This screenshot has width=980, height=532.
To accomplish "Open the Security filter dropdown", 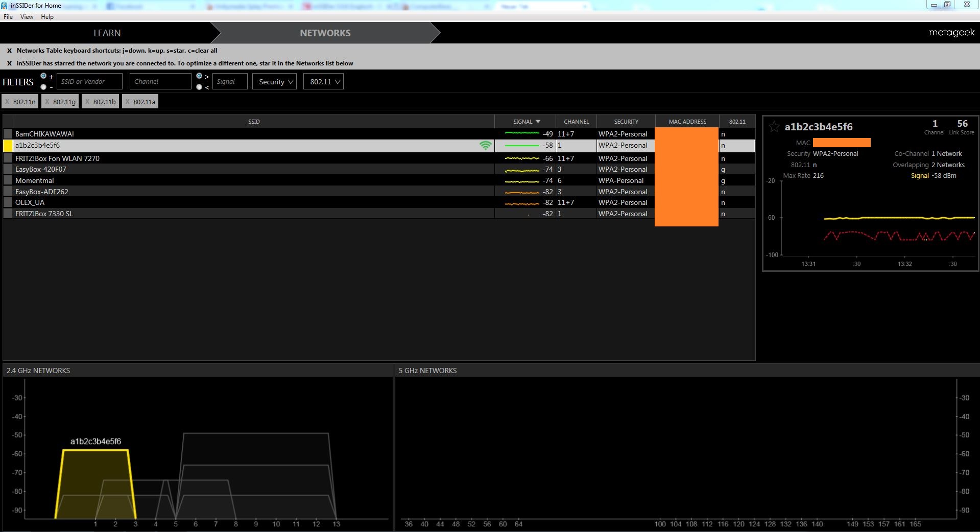I will (274, 82).
